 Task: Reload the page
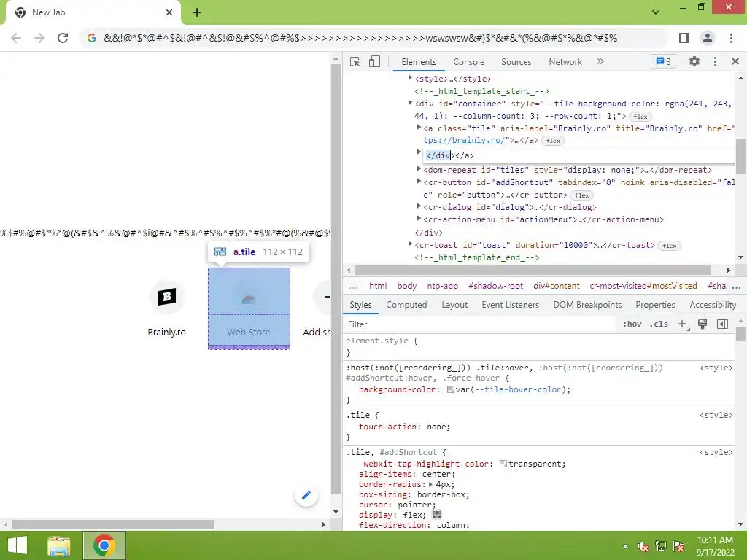63,38
